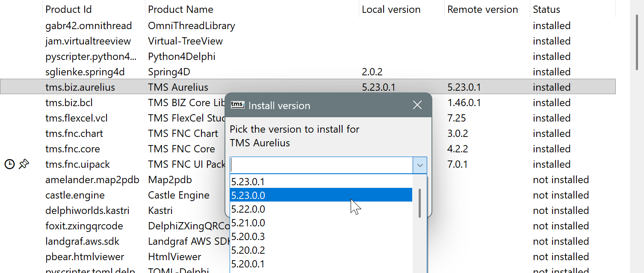The height and width of the screenshot is (273, 644).
Task: Click the tms logo in dialog title
Action: coord(238,105)
